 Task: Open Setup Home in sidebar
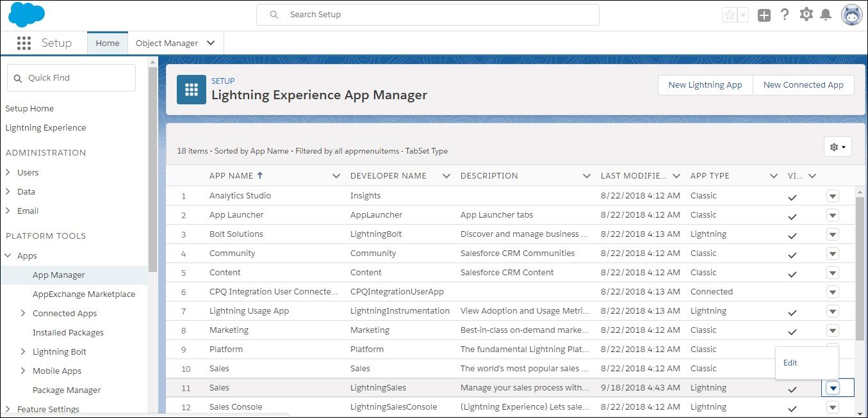pos(29,108)
